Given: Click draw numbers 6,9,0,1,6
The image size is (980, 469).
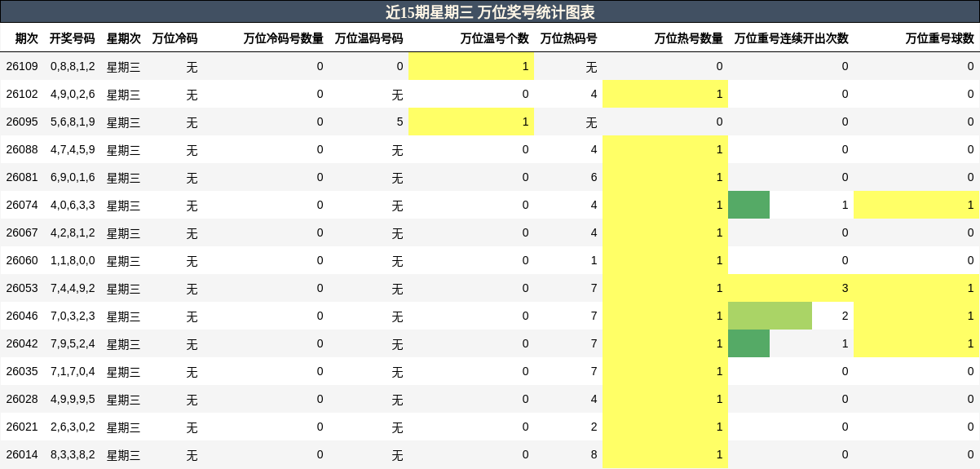Looking at the screenshot, I should pyautogui.click(x=73, y=177).
